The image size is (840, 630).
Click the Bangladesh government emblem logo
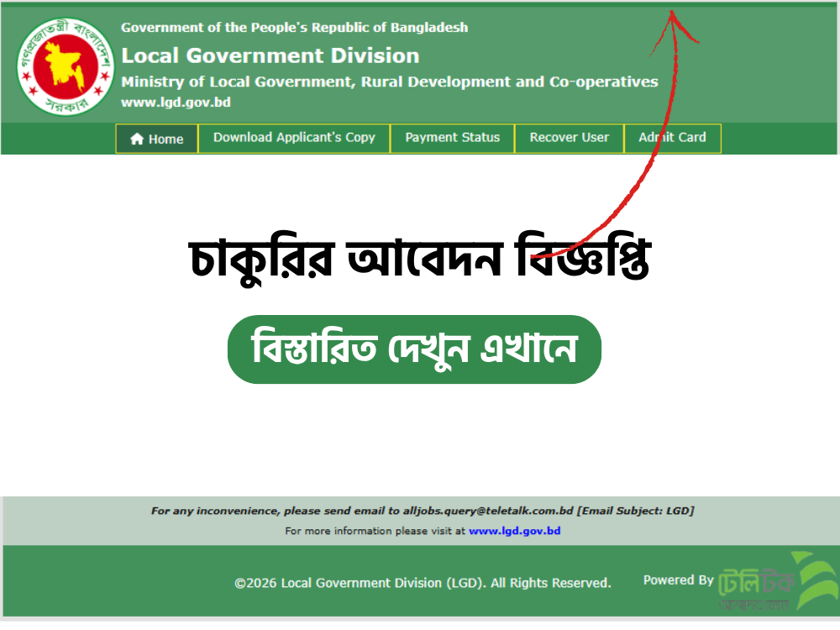click(66, 67)
